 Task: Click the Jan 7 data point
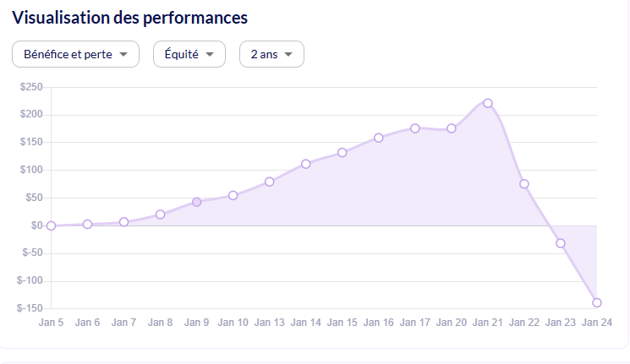(124, 222)
